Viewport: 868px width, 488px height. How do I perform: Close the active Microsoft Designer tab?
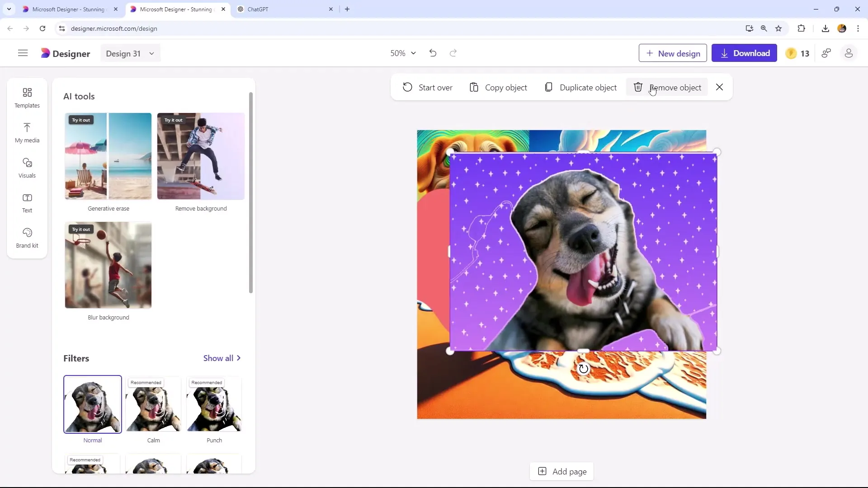click(223, 9)
